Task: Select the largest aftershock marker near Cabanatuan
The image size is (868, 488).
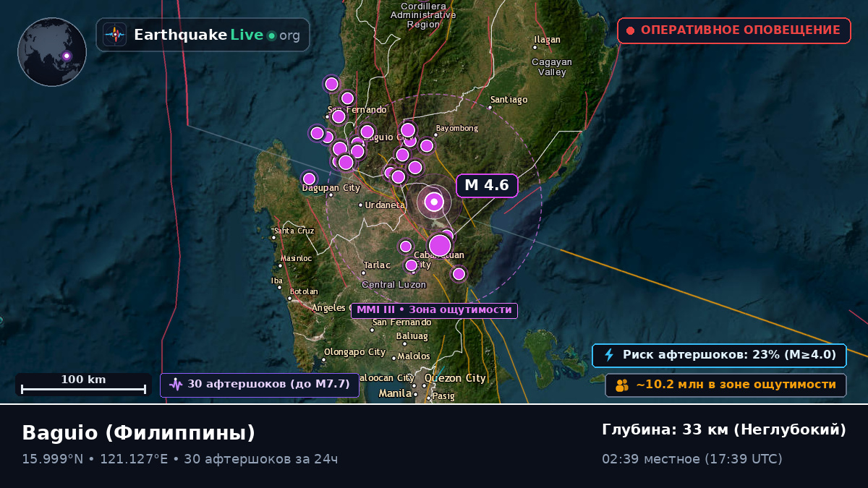Action: point(440,246)
